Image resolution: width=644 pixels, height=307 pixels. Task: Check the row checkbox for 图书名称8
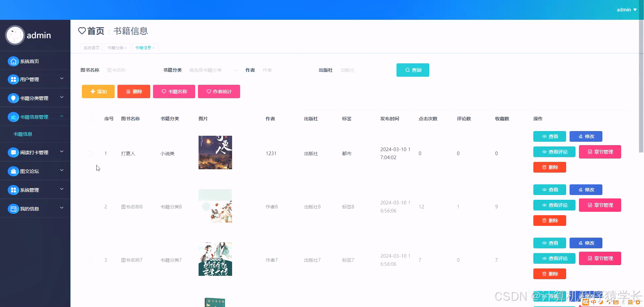(90, 207)
